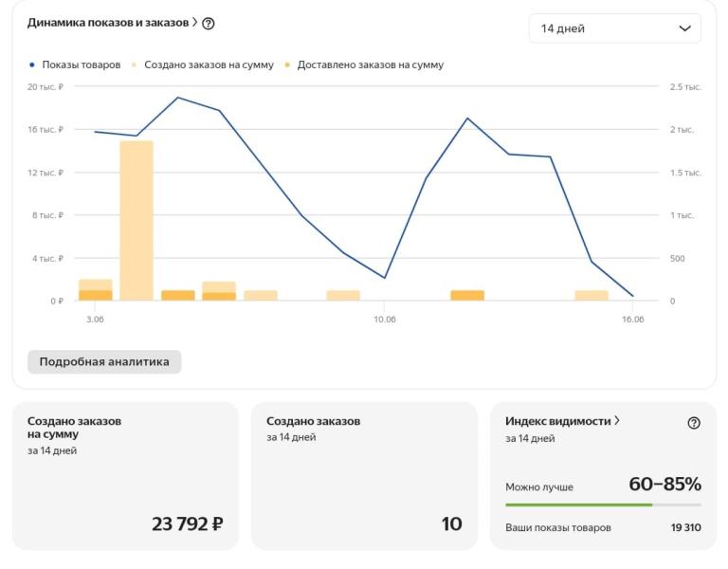Image resolution: width=728 pixels, height=569 pixels.
Task: Click the help icon beside Динамика показов и заказов
Action: [209, 24]
